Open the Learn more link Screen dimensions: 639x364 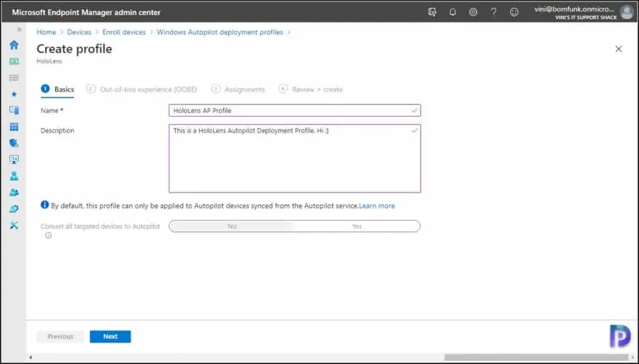pos(377,205)
